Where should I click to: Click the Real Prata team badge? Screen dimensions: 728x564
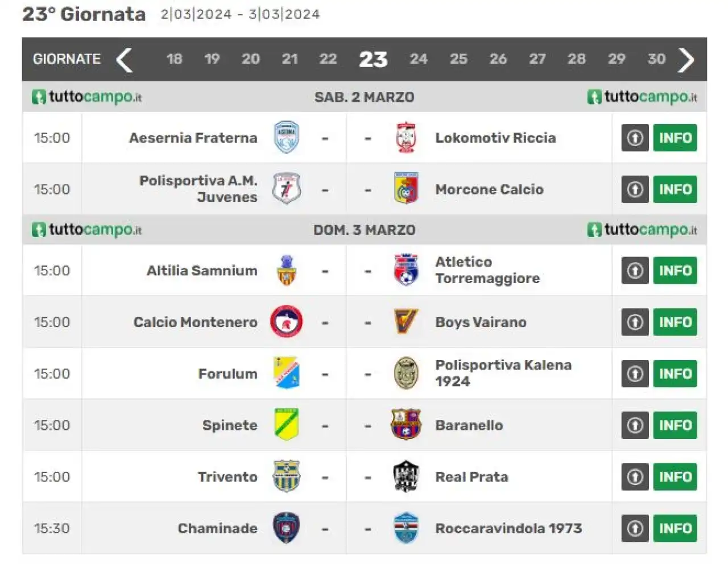coord(406,476)
